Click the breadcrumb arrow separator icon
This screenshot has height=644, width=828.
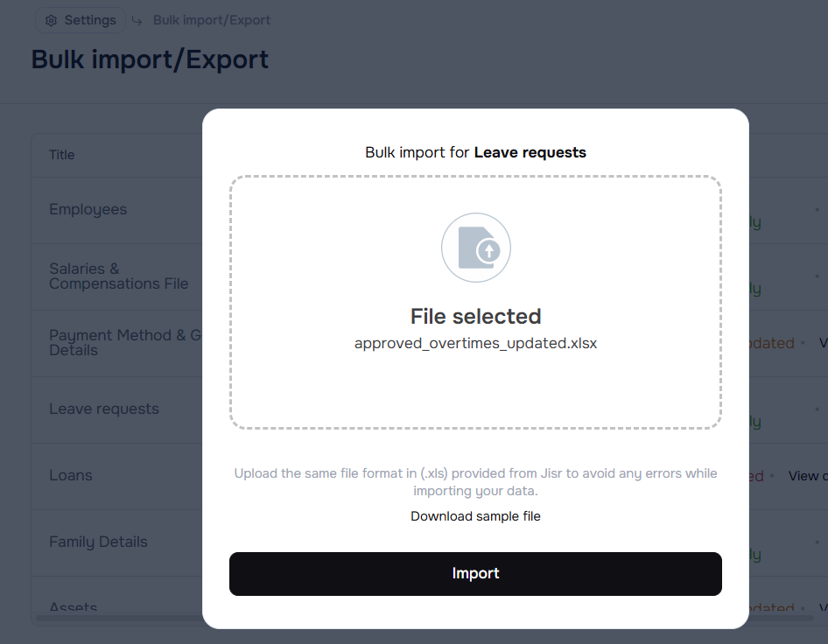coord(137,20)
